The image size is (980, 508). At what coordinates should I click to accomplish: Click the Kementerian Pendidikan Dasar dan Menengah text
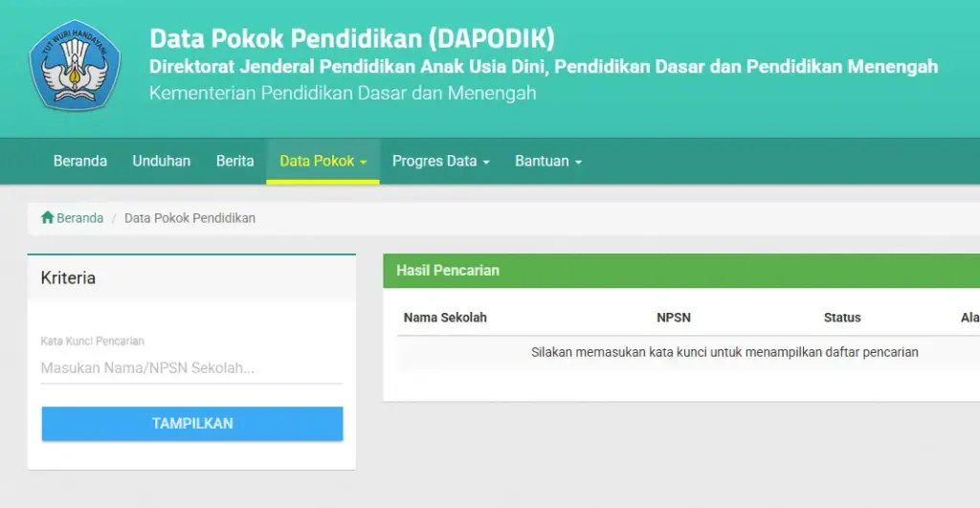(x=343, y=93)
